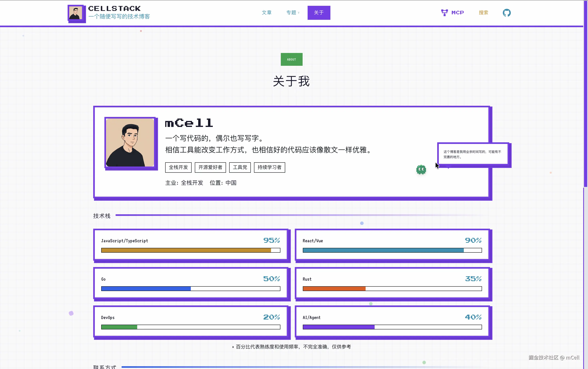Expand the 专题 dropdown menu
588x369 pixels.
(x=291, y=13)
